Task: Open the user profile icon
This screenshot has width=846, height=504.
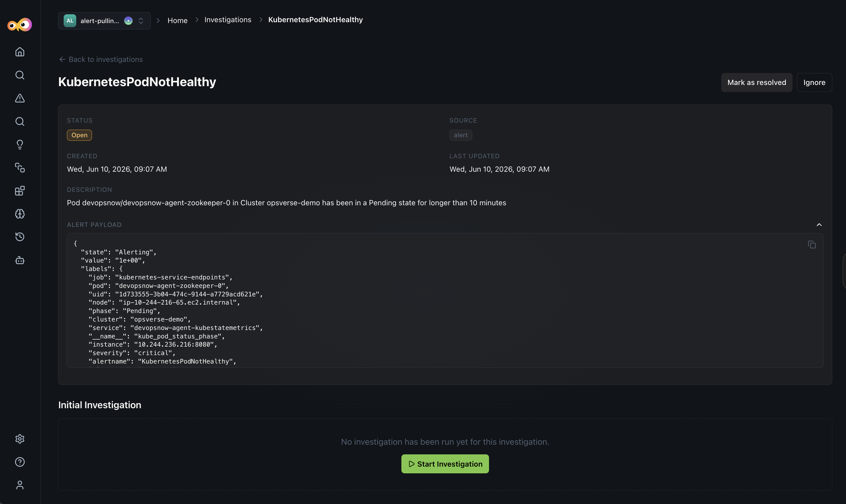Action: point(20,485)
